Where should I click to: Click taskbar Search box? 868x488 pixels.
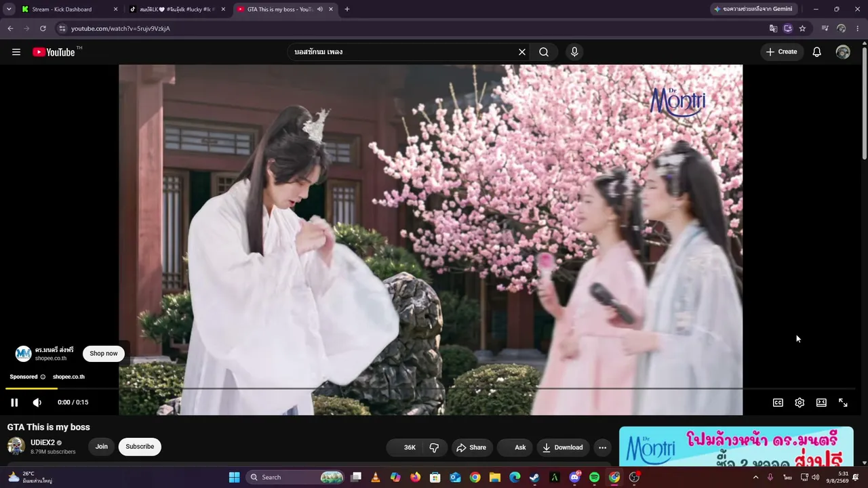point(296,477)
